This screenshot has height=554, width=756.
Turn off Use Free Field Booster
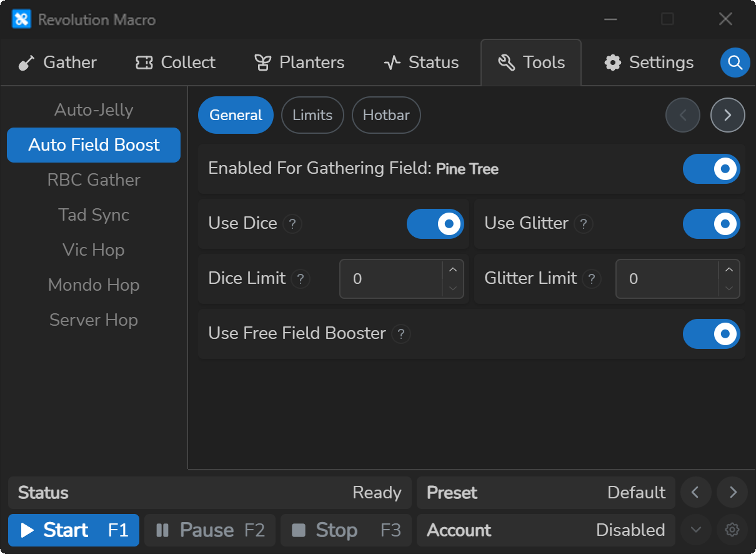pos(712,334)
